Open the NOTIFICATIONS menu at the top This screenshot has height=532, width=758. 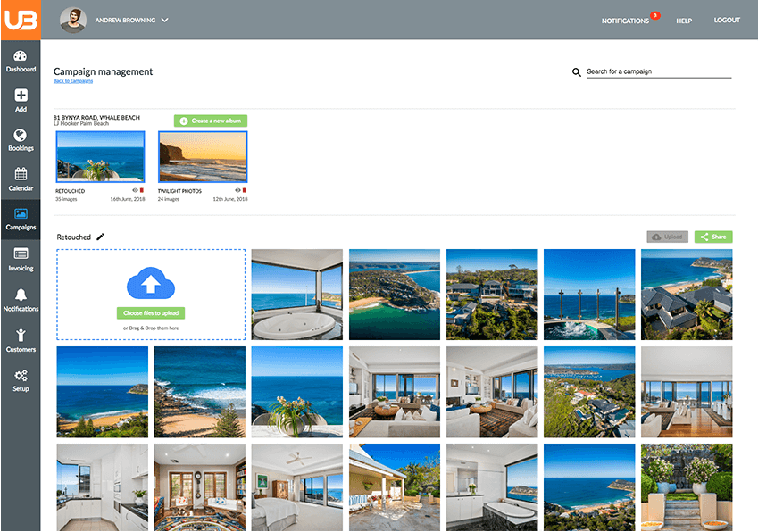[625, 20]
